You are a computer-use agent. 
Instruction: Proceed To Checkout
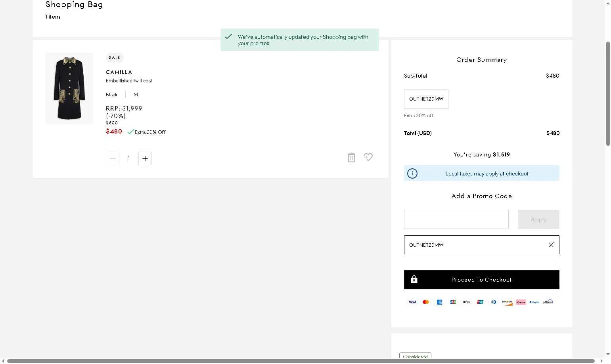tap(482, 280)
